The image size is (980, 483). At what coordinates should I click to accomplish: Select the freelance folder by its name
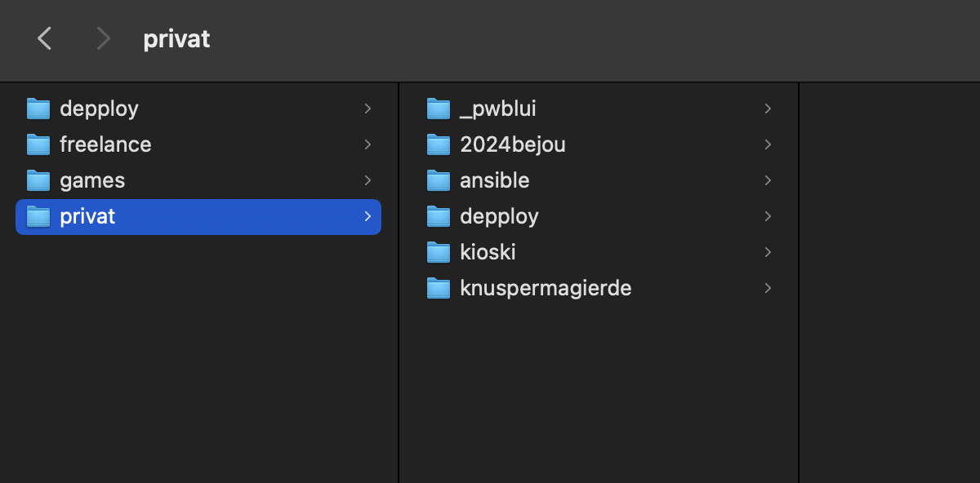pyautogui.click(x=105, y=144)
